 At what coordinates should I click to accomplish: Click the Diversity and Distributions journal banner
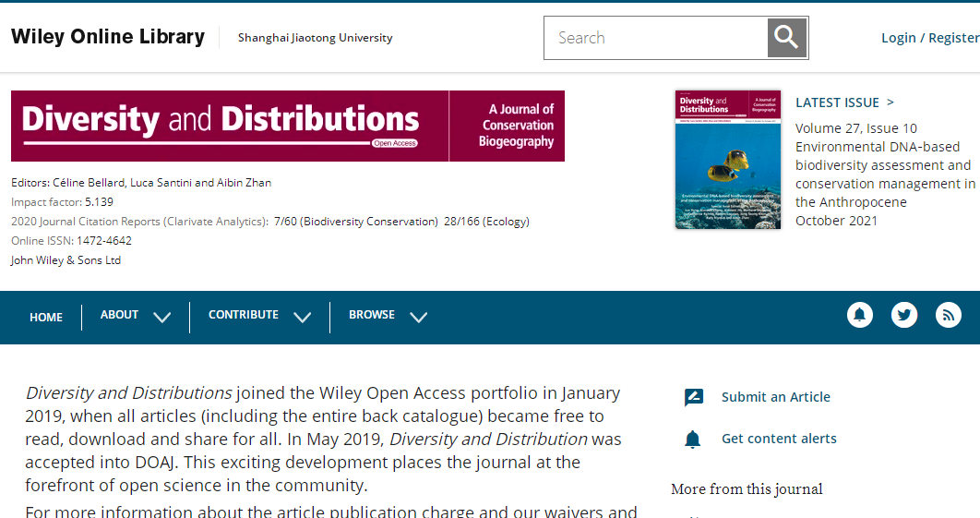point(288,126)
